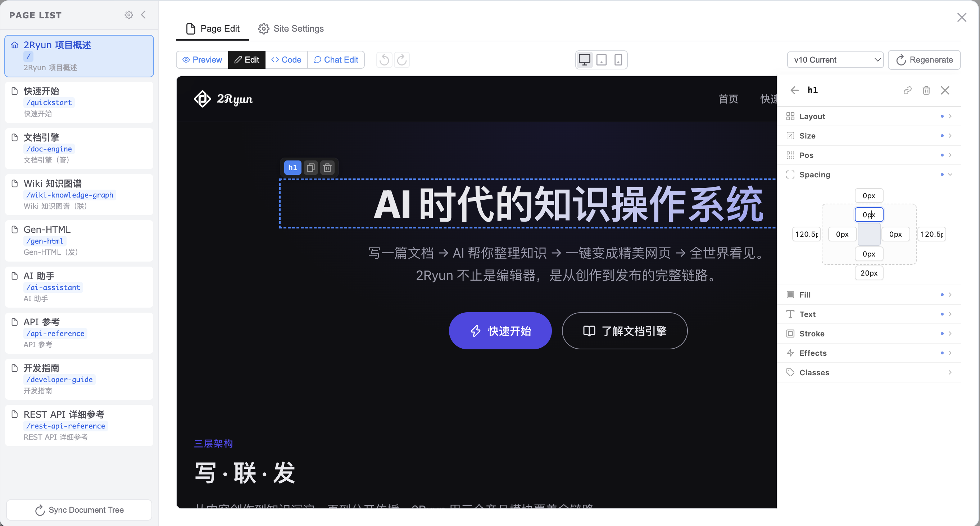Screen dimensions: 980x526
Task: Open Chat Edit mode
Action: [x=336, y=60]
